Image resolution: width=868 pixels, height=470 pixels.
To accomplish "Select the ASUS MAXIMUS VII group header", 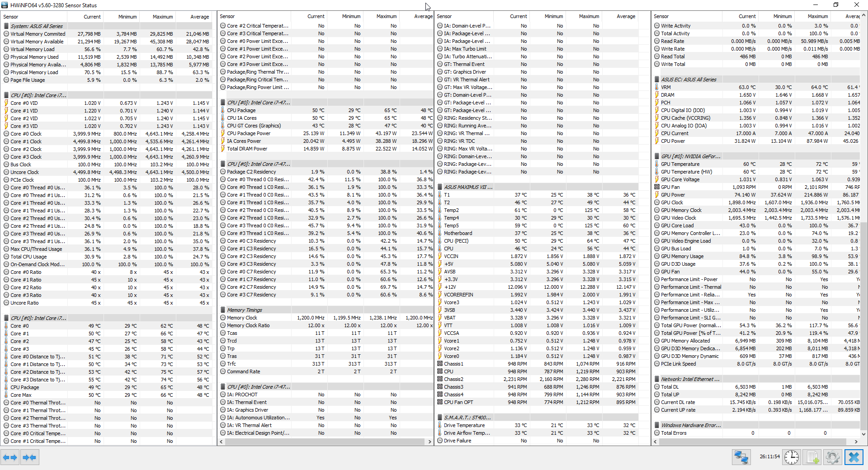I will 468,187.
